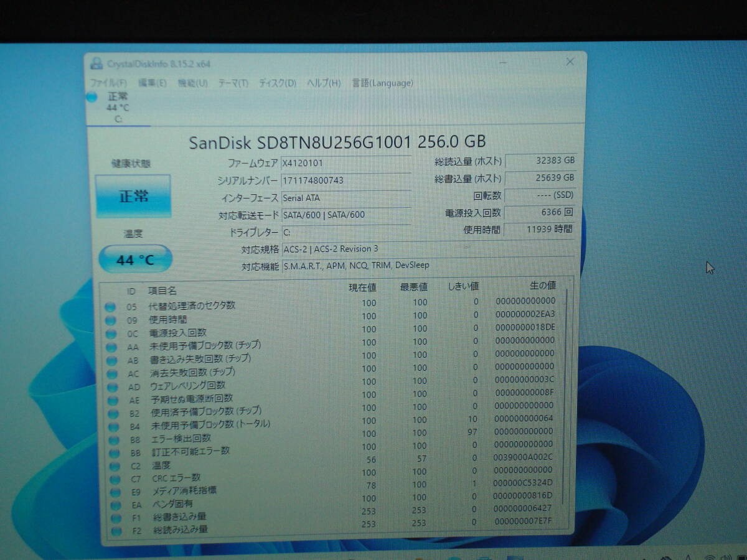This screenshot has width=747, height=560.
Task: Open the ファイル(F) menu
Action: pyautogui.click(x=108, y=83)
